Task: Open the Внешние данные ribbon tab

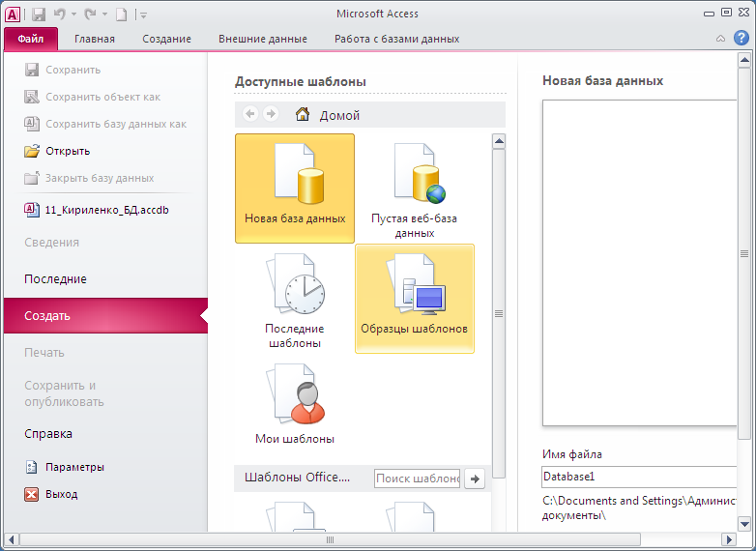Action: click(x=263, y=39)
